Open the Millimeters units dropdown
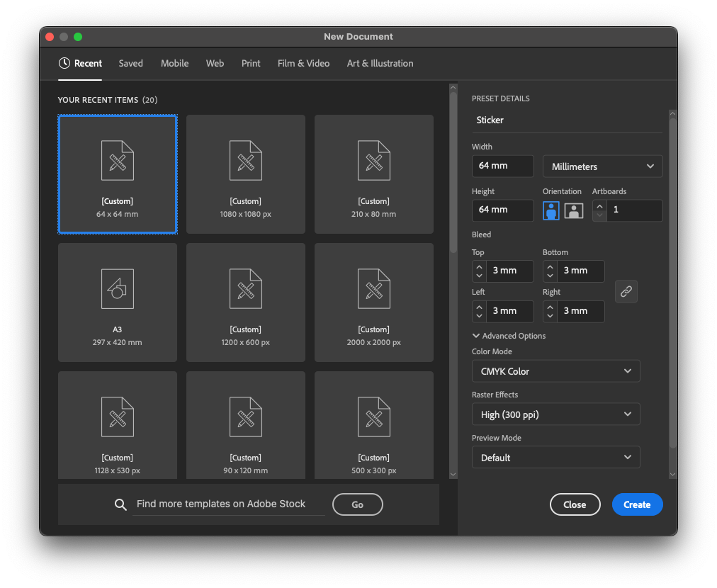 (x=602, y=166)
